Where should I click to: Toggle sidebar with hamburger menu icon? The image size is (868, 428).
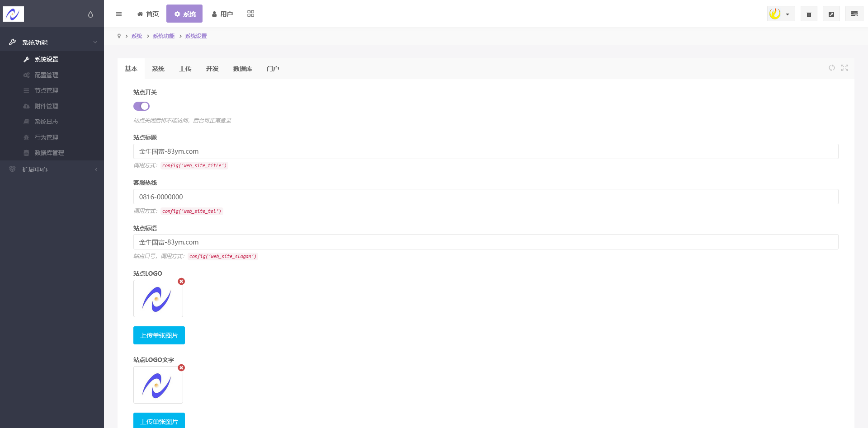[x=119, y=14]
